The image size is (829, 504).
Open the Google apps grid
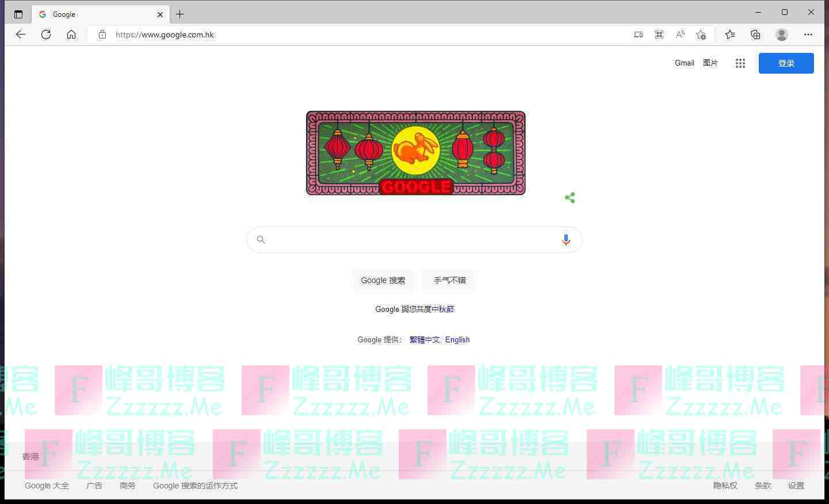pyautogui.click(x=740, y=63)
